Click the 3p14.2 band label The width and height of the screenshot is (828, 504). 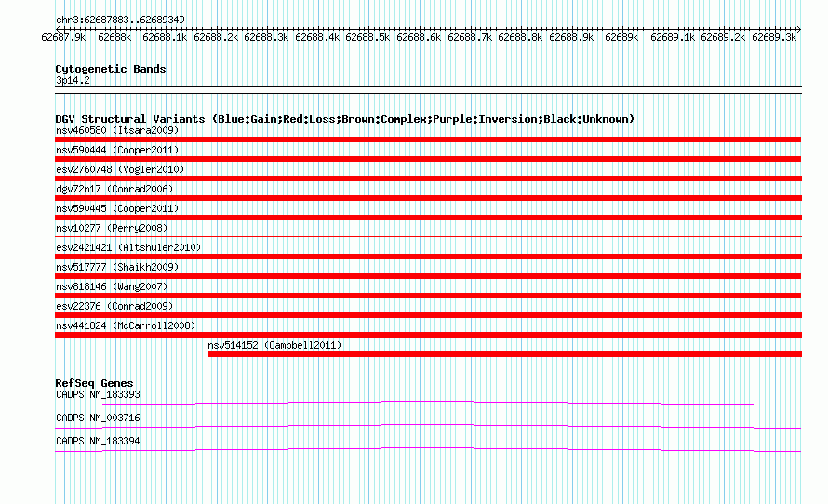coord(73,80)
